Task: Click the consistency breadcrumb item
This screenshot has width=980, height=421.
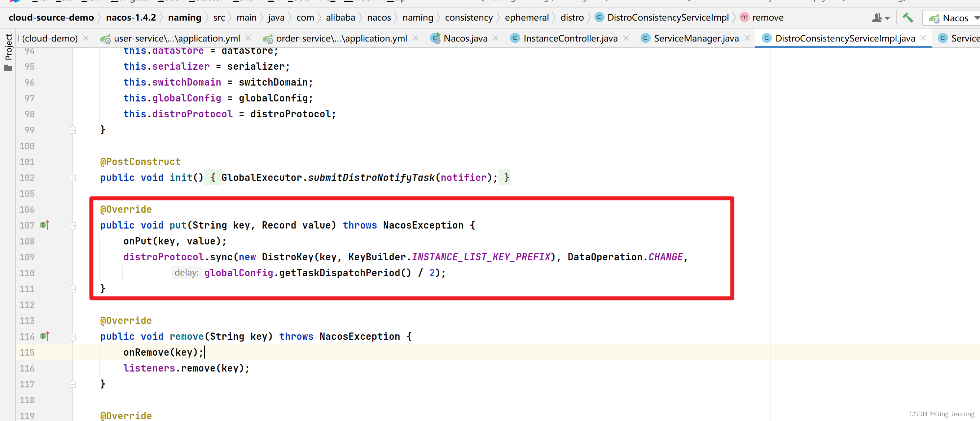Action: (x=469, y=18)
